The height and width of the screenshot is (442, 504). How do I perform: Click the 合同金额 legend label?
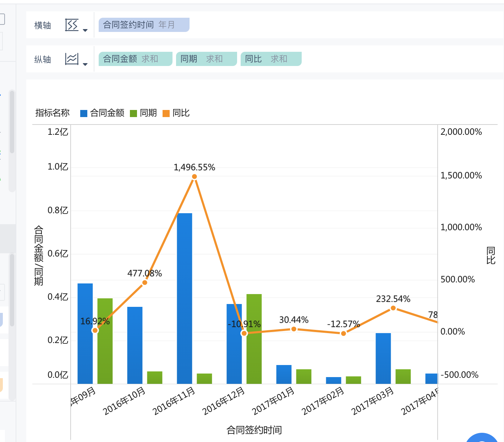[107, 113]
